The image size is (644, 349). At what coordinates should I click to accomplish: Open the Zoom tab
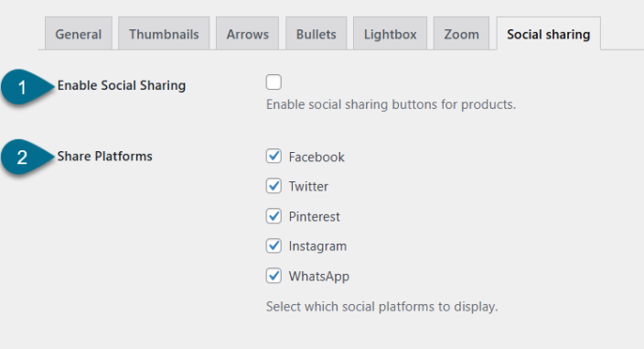click(x=461, y=34)
